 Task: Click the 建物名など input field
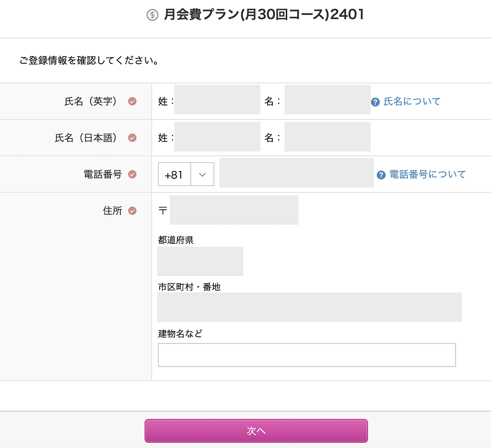click(306, 355)
